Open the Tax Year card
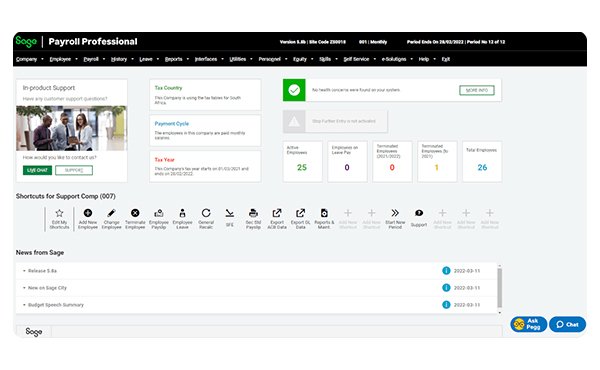600x370 pixels. (205, 166)
